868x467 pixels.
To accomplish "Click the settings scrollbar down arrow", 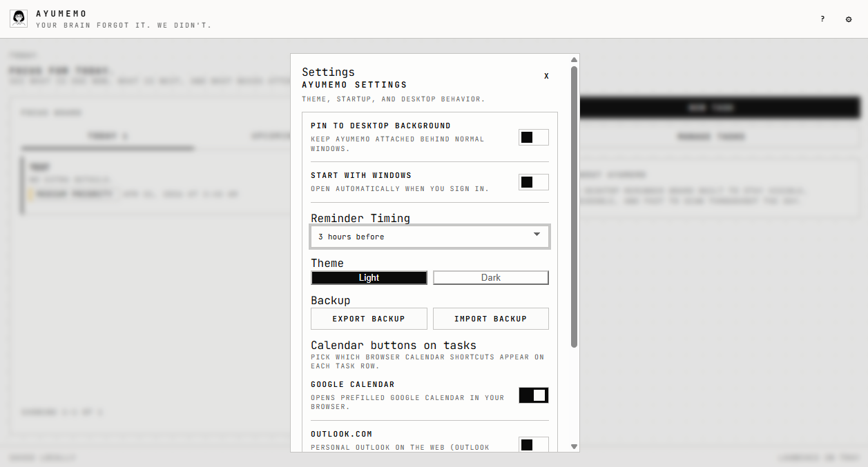I will (x=575, y=446).
